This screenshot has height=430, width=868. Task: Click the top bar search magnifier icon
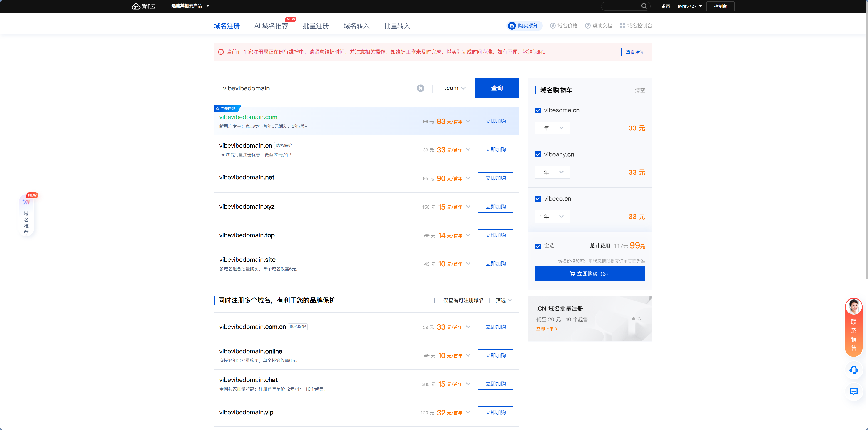point(644,6)
